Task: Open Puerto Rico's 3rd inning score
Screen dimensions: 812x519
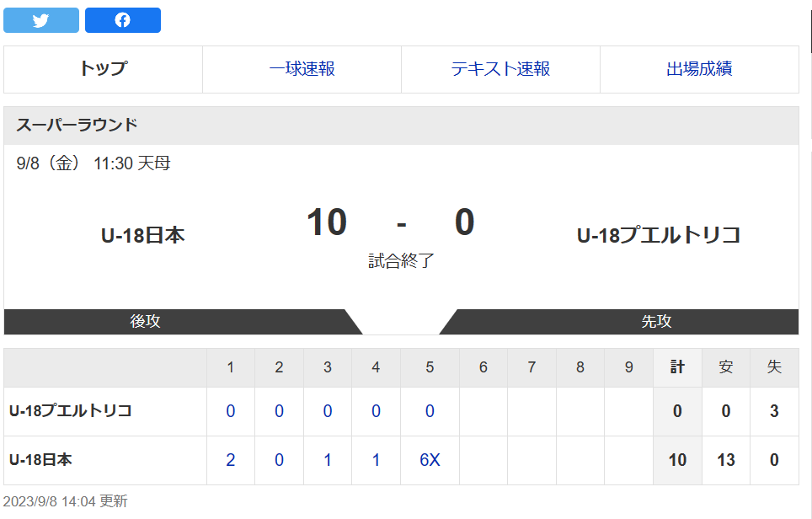Action: pos(328,411)
